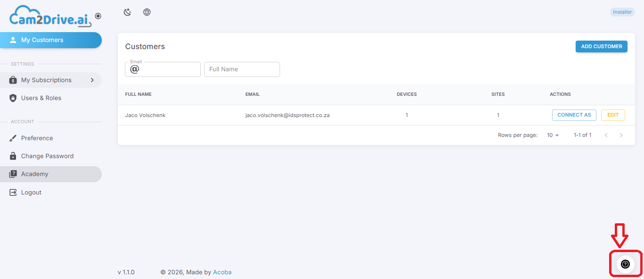Click the ACTIONS column header
The width and height of the screenshot is (644, 279).
coord(560,94)
